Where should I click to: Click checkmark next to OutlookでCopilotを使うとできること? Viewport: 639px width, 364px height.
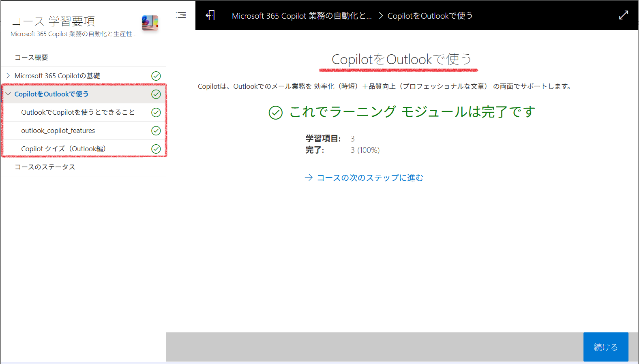click(x=156, y=112)
